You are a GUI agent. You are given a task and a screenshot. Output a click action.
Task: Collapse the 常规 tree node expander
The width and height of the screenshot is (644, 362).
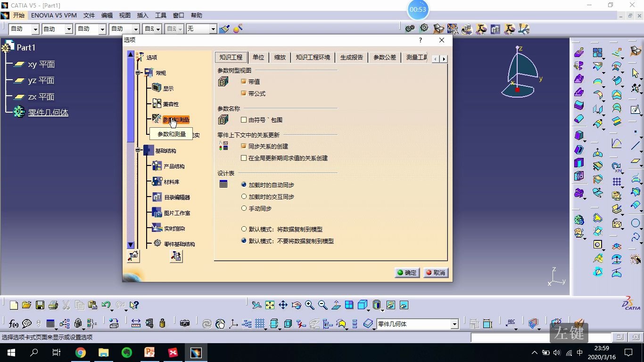point(138,73)
